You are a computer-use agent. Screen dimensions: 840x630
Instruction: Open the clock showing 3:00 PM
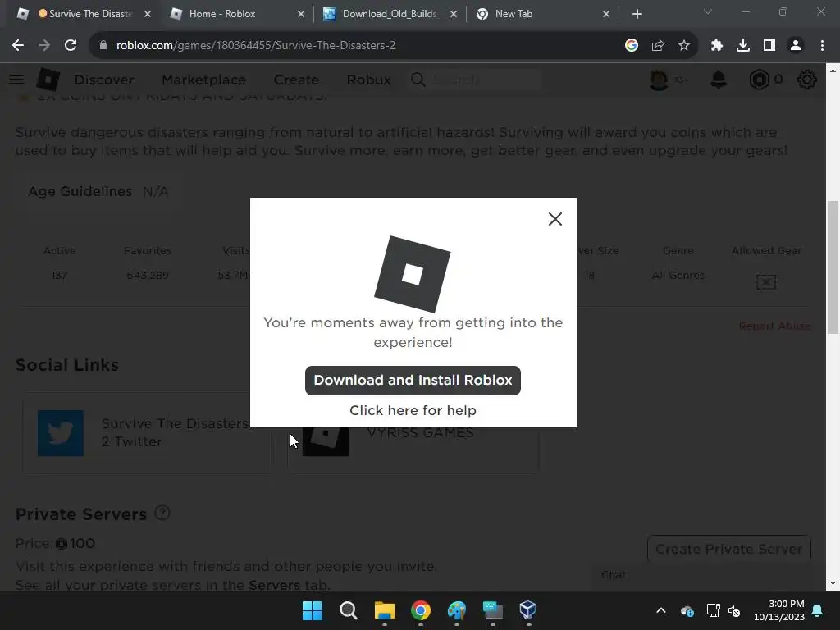pos(779,610)
